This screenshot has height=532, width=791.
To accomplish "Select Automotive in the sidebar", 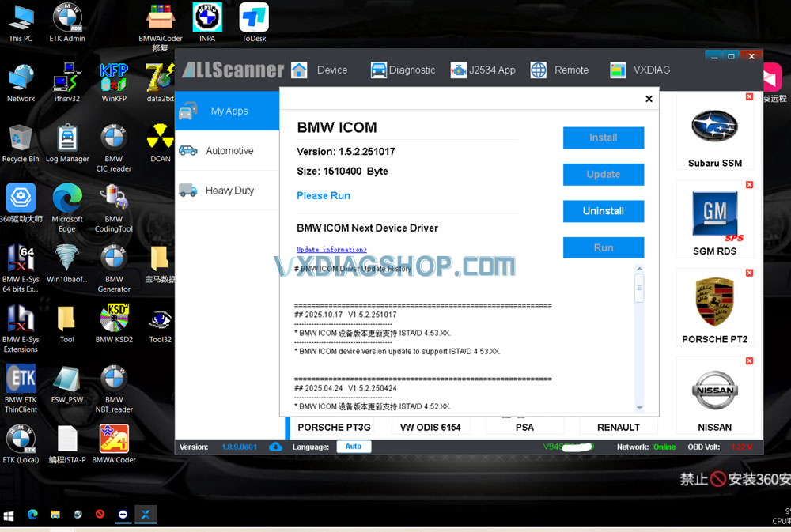I will [x=229, y=151].
